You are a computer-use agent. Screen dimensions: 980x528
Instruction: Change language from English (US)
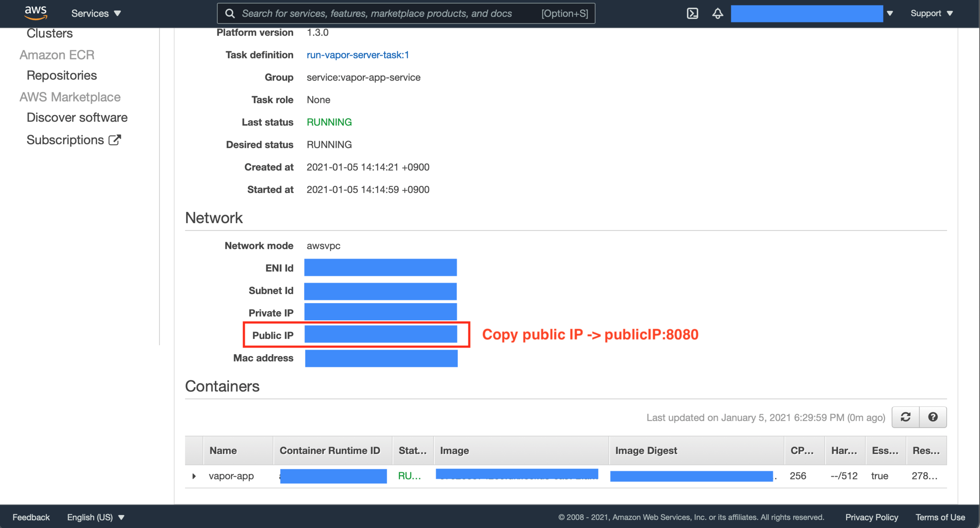[x=96, y=517]
